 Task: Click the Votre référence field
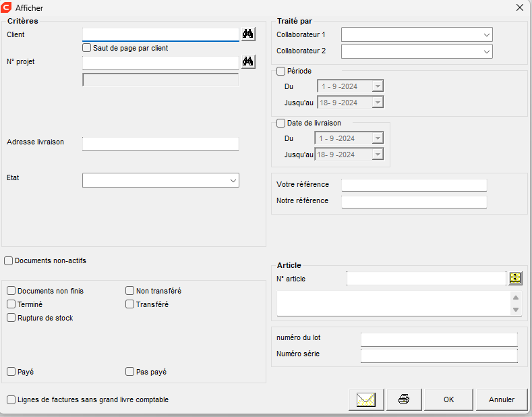click(414, 186)
